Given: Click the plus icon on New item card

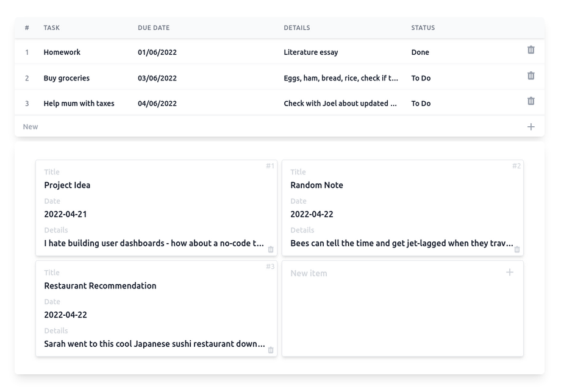Looking at the screenshot, I should tap(510, 273).
